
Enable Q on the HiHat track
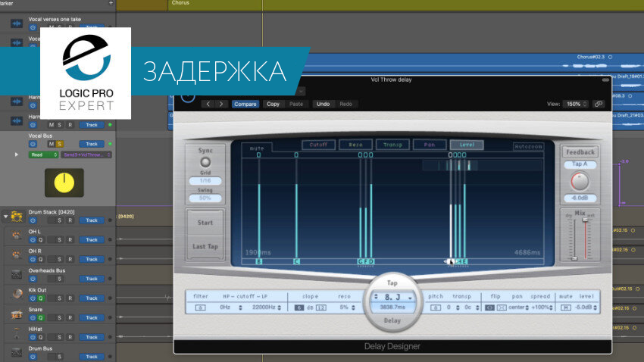(x=41, y=337)
